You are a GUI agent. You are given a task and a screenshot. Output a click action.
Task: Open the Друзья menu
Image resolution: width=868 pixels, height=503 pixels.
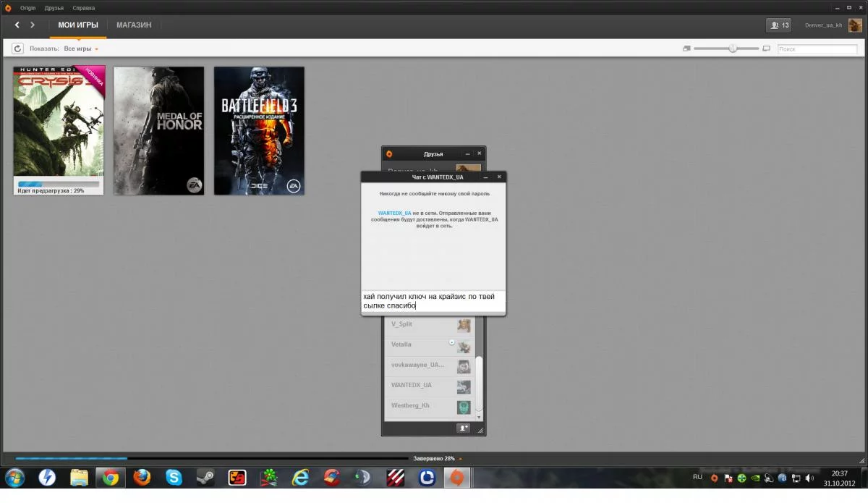54,7
